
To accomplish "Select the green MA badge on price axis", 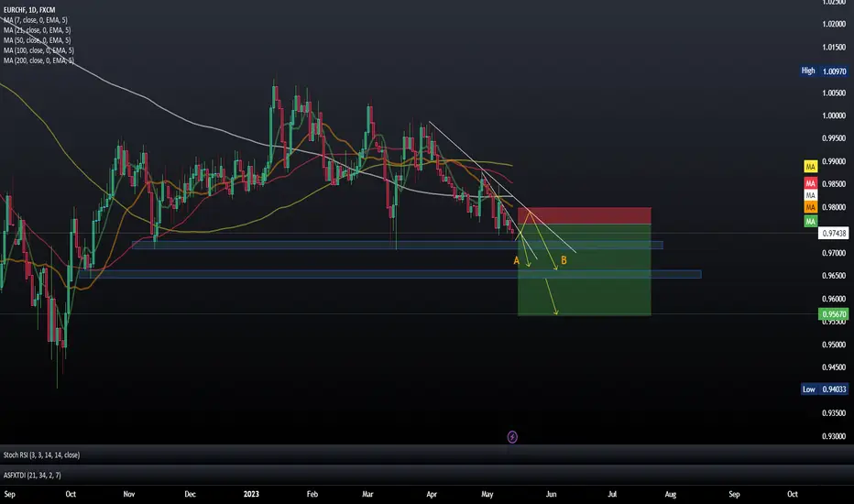I will (x=810, y=221).
